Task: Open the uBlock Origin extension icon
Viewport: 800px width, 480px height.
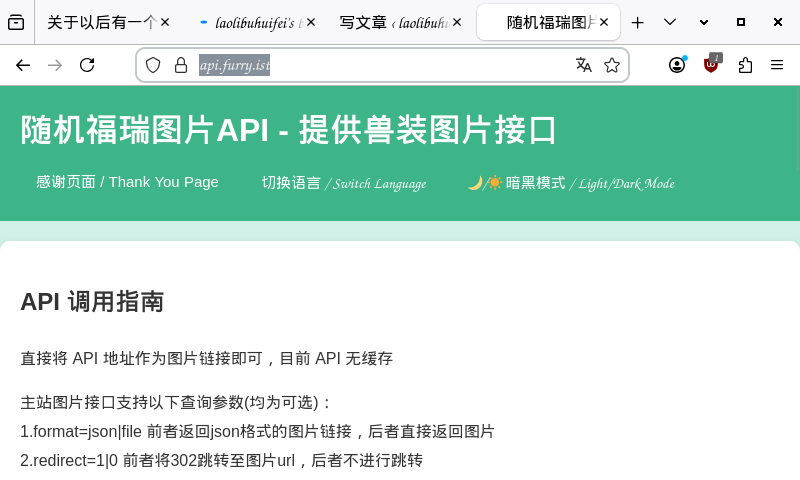Action: [x=711, y=65]
